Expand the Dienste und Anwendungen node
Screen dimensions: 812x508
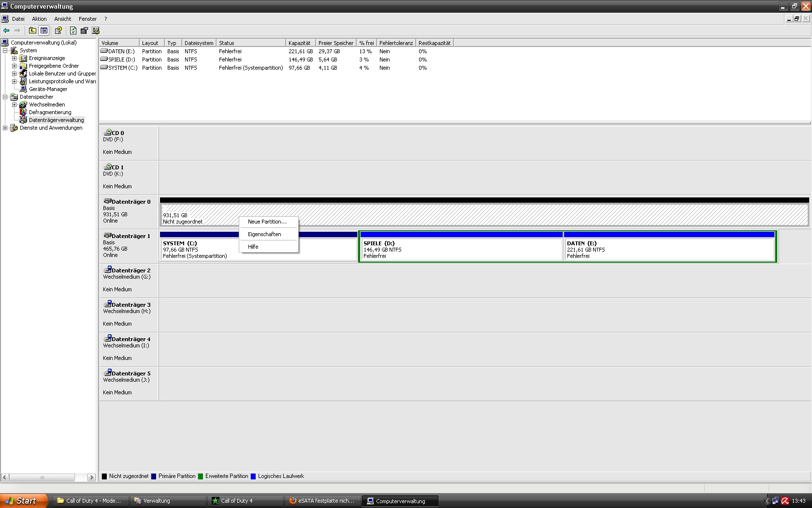pyautogui.click(x=5, y=128)
